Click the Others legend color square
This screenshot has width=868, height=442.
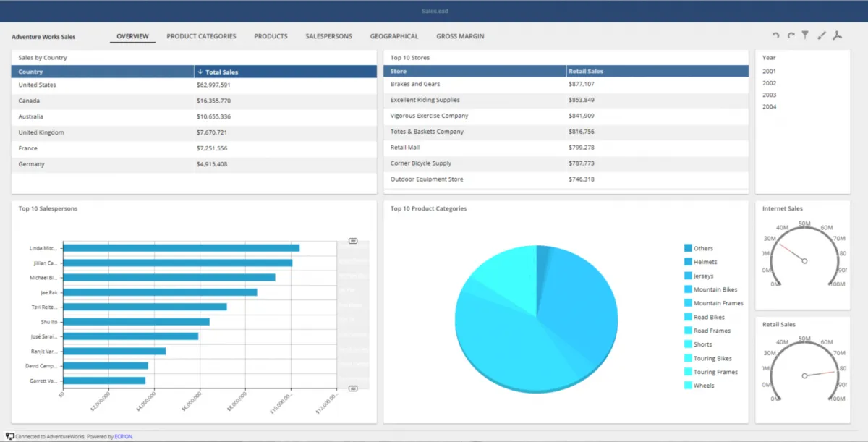688,248
